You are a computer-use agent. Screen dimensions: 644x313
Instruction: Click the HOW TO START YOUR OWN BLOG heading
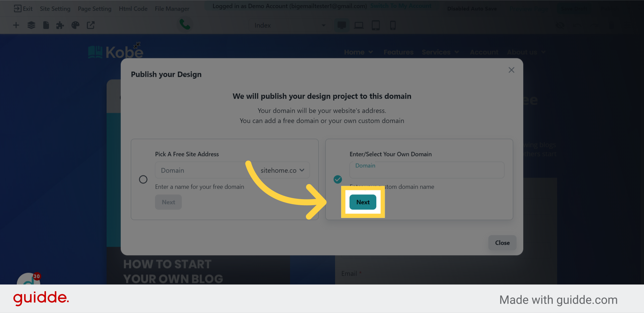click(x=173, y=271)
